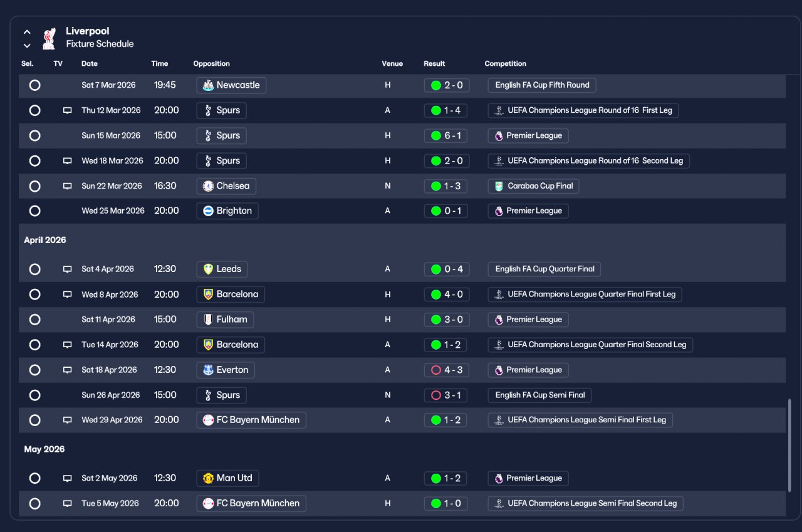This screenshot has width=802, height=532.
Task: Select the radio button for Newcastle fixture
Action: click(x=35, y=85)
